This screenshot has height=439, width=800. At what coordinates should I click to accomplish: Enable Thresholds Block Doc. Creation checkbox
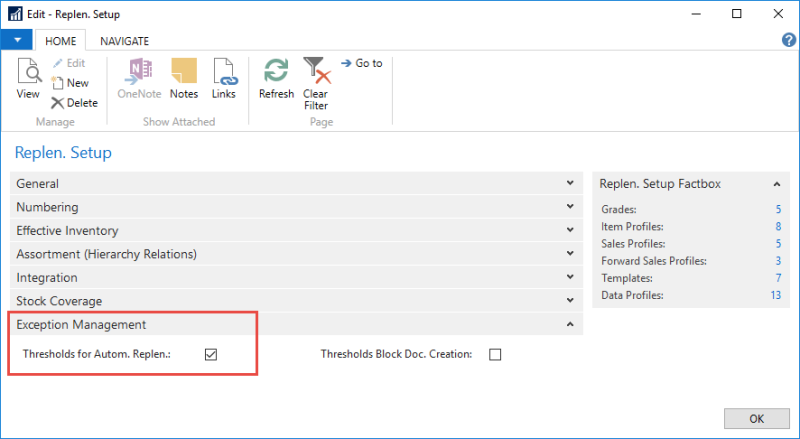495,354
